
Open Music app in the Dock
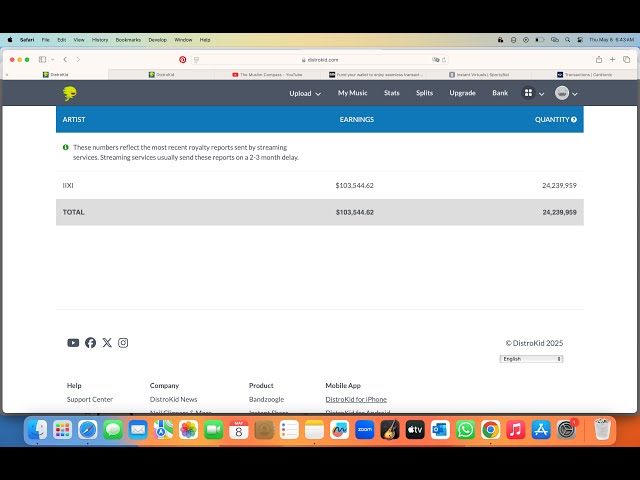[x=516, y=430]
